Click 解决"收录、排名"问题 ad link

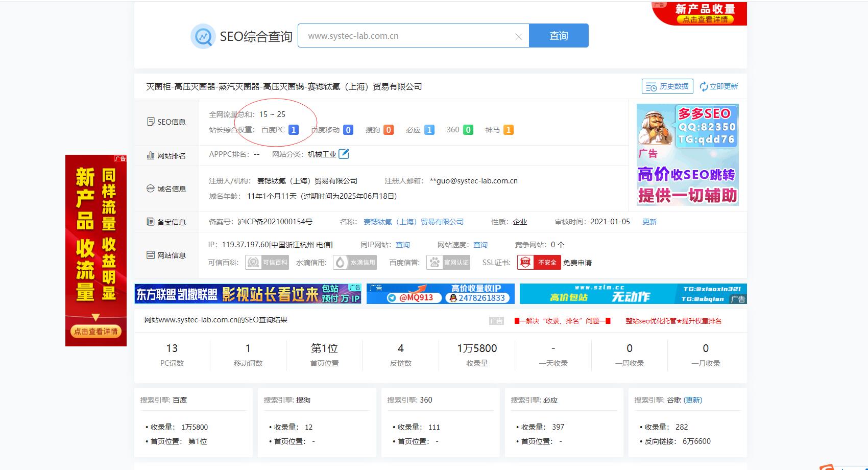[563, 321]
